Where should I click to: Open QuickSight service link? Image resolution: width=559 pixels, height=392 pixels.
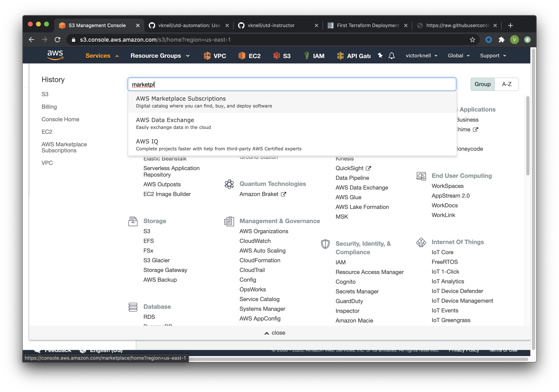click(353, 168)
